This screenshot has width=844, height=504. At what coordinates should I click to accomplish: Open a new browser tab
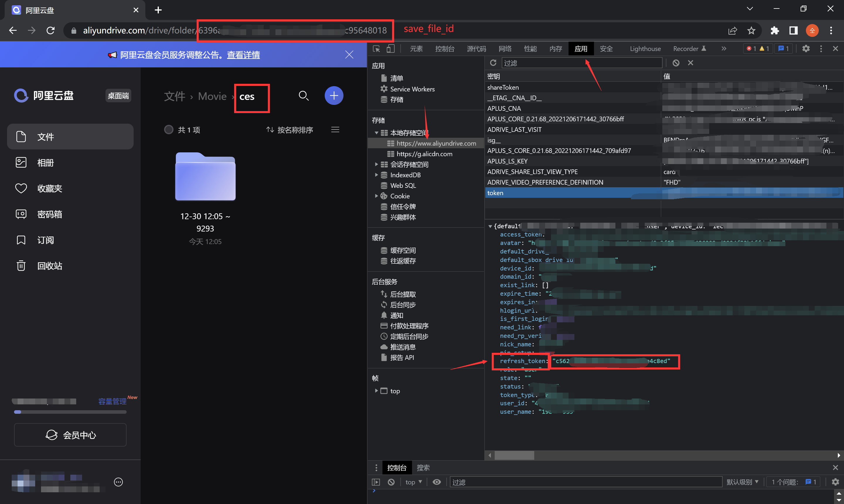(x=158, y=10)
